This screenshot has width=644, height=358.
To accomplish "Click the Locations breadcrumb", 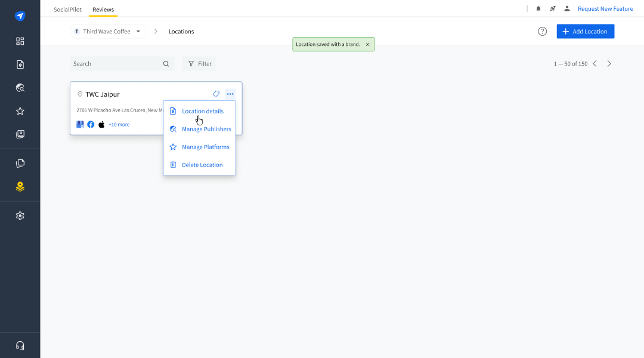I will click(181, 32).
